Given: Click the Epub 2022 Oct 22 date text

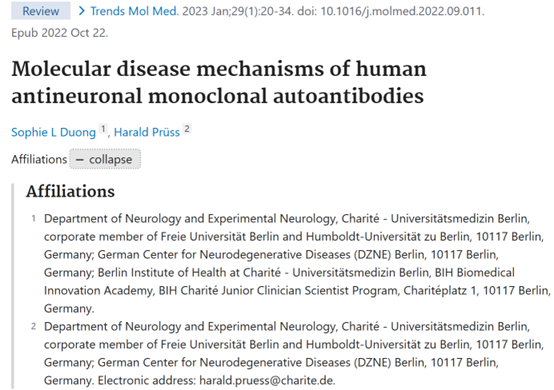Looking at the screenshot, I should (x=60, y=33).
